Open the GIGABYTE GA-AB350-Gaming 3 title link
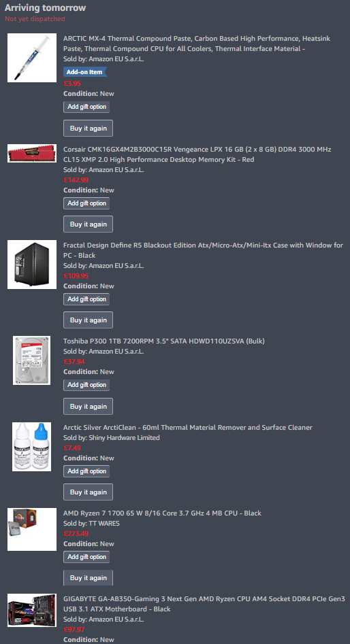This screenshot has width=350, height=644. pos(204,604)
